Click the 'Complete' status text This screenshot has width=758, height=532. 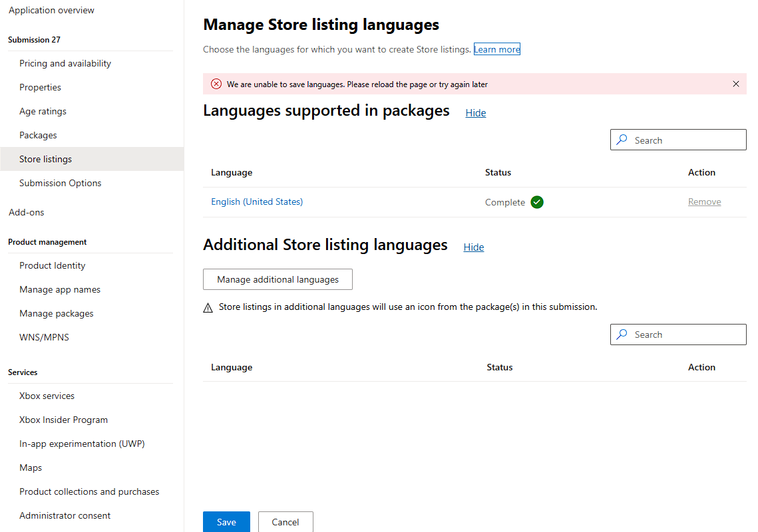[504, 202]
